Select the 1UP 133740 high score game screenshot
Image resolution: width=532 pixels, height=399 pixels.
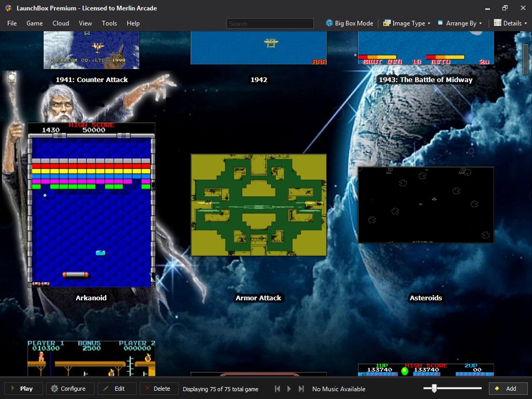click(x=426, y=370)
